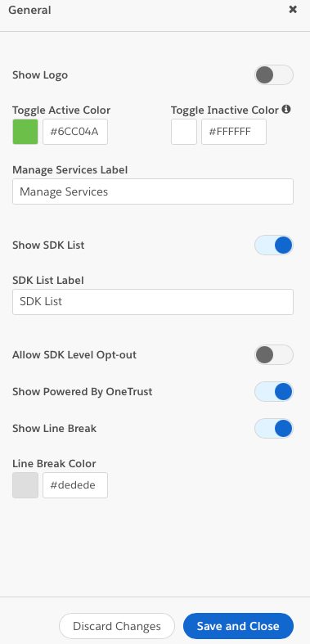Open the gray Line Break Color swatch
Image resolution: width=310 pixels, height=644 pixels.
tap(25, 485)
